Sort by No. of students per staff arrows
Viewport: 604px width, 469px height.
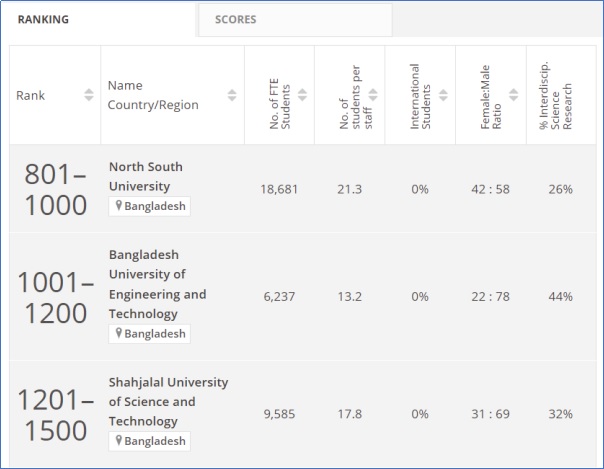373,95
